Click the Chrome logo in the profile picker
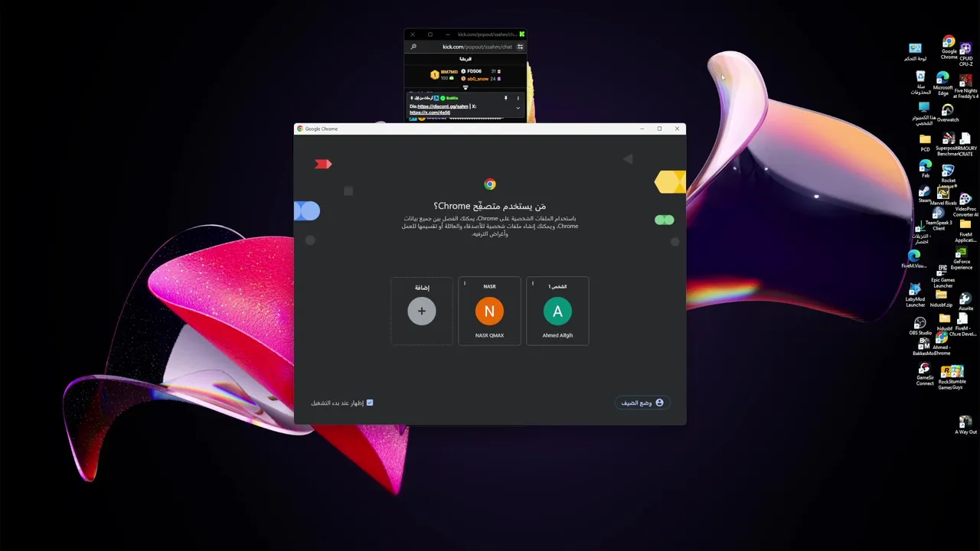This screenshot has width=980, height=551. (x=490, y=184)
